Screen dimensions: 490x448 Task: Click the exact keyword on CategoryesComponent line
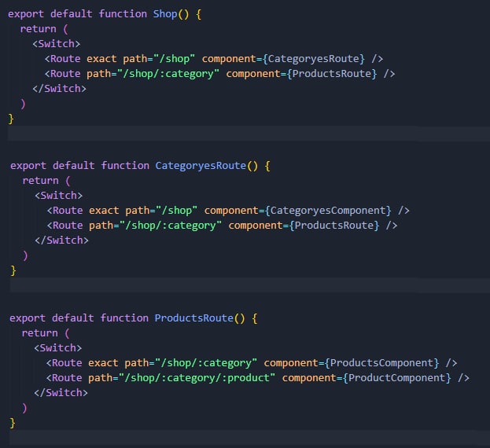pyautogui.click(x=104, y=211)
